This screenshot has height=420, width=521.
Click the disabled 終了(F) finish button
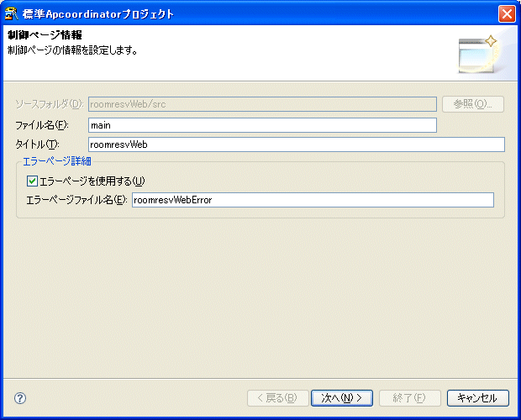pyautogui.click(x=410, y=398)
